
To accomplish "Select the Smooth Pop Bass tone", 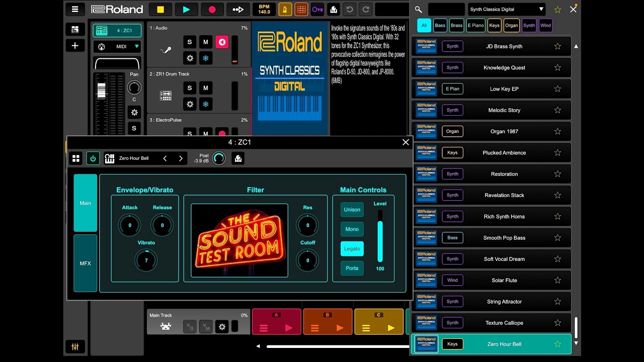I will pos(491,238).
